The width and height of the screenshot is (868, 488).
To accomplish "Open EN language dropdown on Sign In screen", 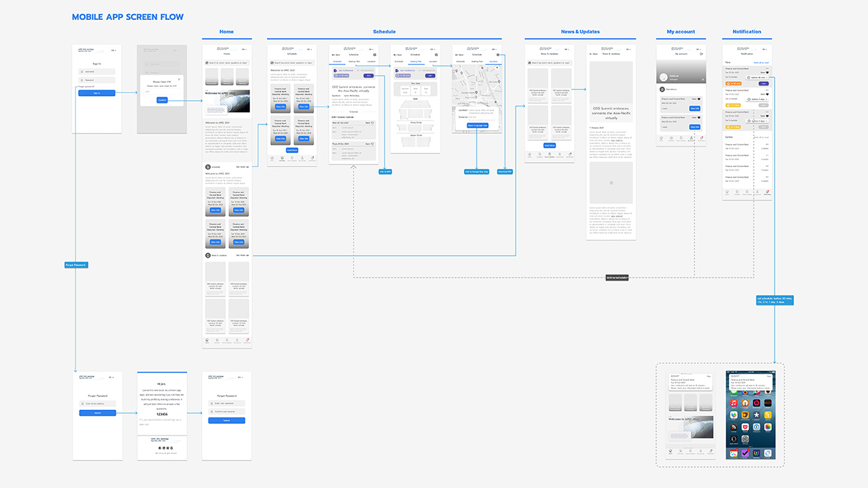I will pyautogui.click(x=114, y=50).
